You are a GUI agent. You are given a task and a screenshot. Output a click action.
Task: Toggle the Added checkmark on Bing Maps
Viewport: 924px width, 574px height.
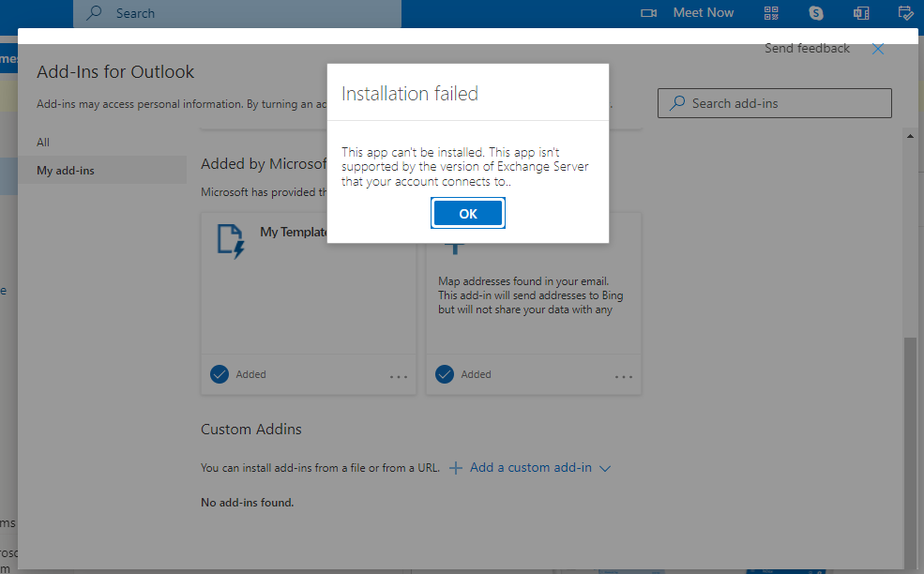443,374
